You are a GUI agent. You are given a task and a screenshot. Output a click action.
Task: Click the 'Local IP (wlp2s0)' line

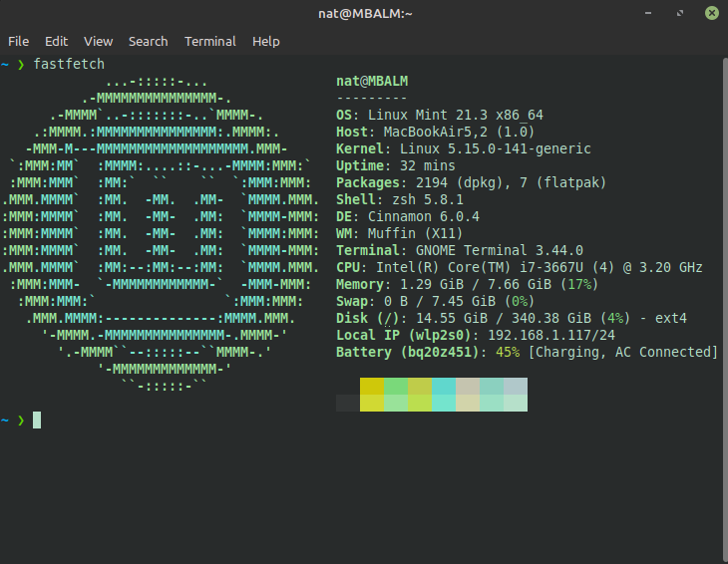476,336
